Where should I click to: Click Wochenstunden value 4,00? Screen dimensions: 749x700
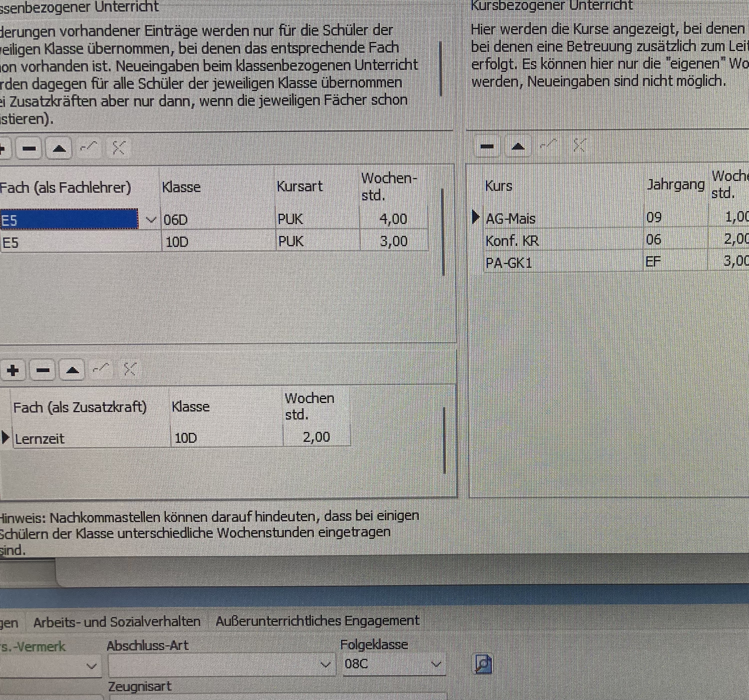point(394,219)
